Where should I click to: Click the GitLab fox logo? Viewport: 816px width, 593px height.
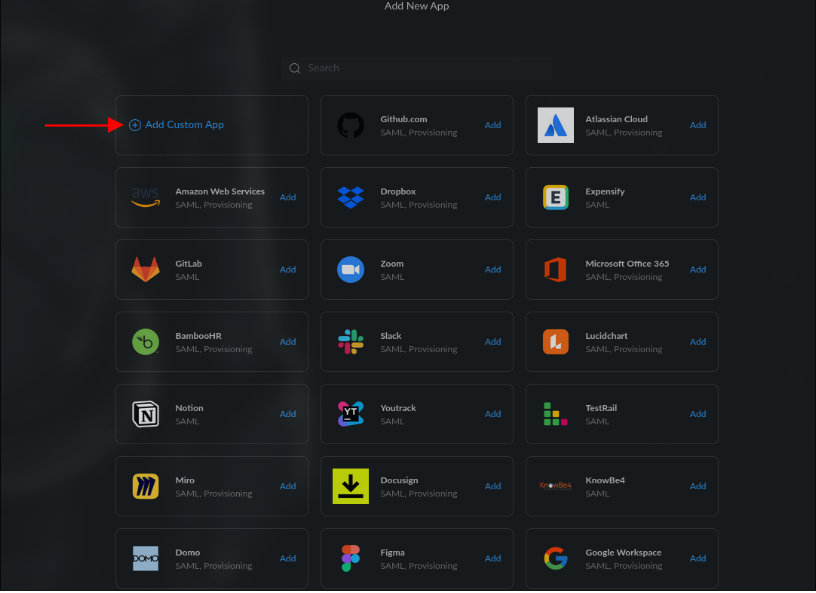[145, 269]
